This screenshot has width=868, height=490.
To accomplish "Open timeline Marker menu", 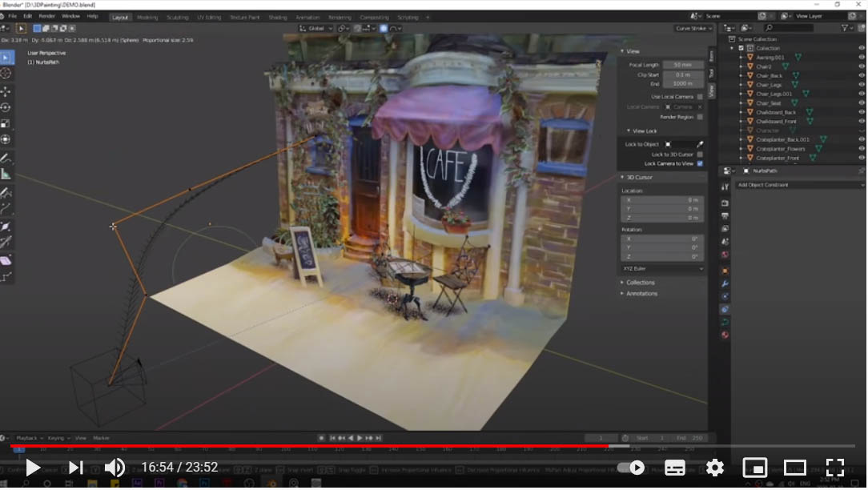I will coord(101,438).
